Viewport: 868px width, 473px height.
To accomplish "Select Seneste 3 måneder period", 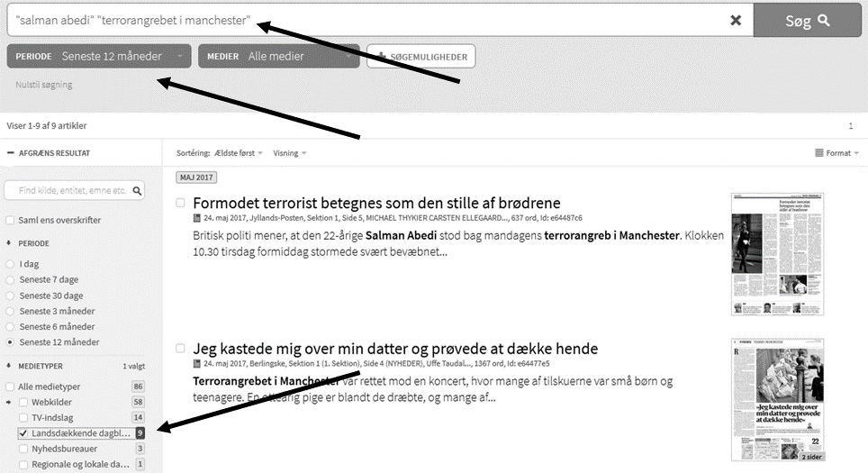I will point(10,311).
